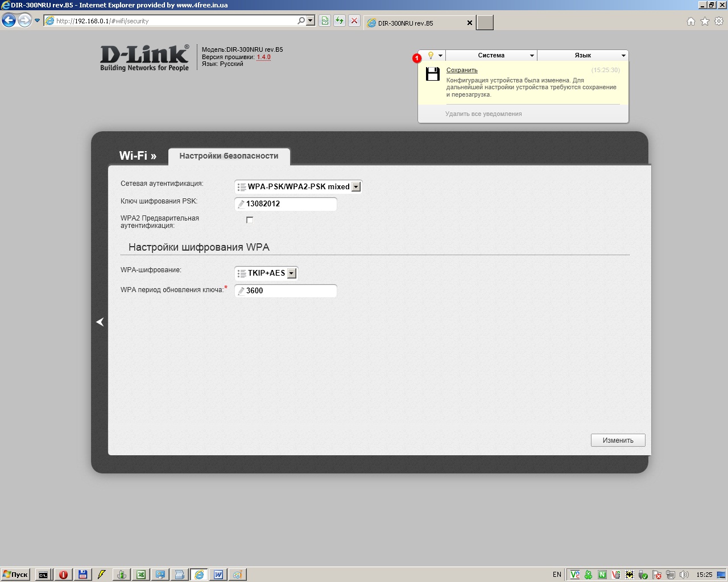Expand the side menu with left arrow
The width and height of the screenshot is (728, 582).
click(x=100, y=322)
